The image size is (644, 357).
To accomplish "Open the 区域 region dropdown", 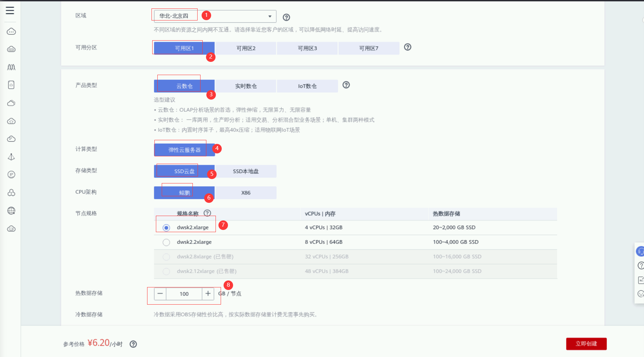I will point(215,16).
